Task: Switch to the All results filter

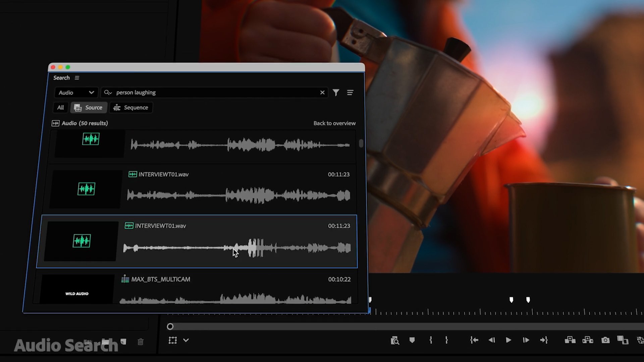Action: coord(60,108)
